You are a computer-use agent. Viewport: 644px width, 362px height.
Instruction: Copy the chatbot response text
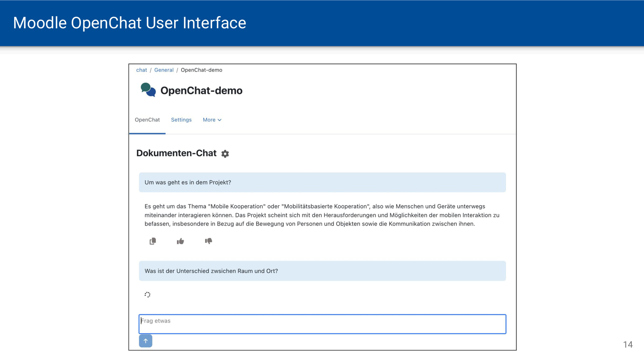153,241
